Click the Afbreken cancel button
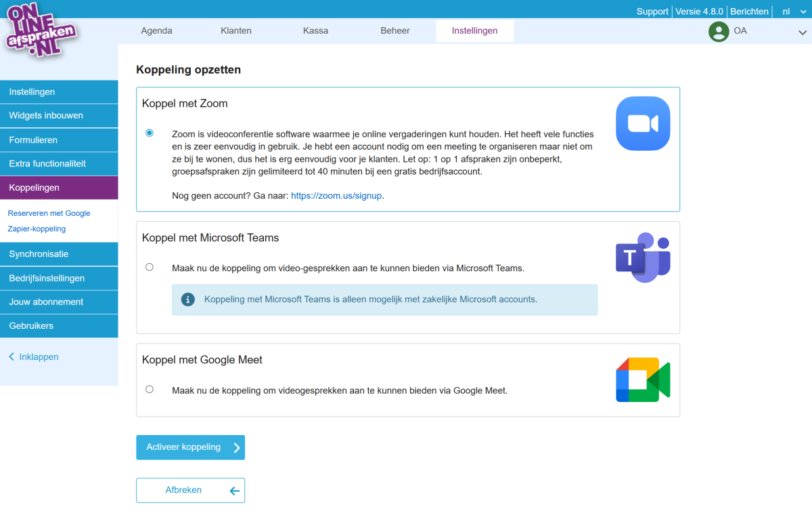The height and width of the screenshot is (525, 812). tap(190, 490)
